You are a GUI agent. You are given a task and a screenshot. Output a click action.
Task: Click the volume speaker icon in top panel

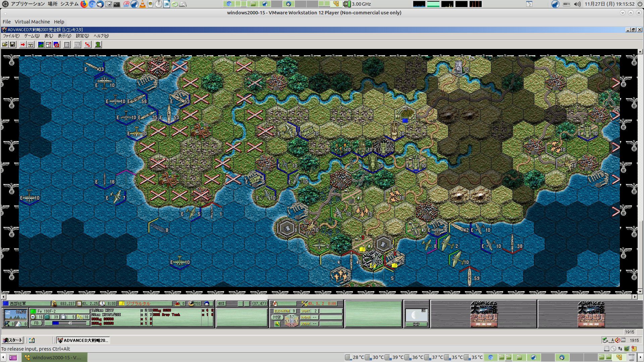tap(577, 4)
